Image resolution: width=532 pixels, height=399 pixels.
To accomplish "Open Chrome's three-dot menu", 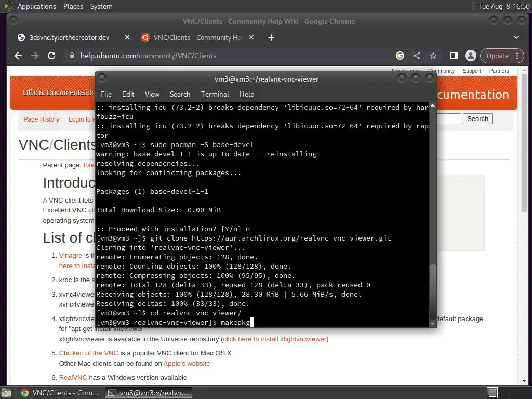I will [x=517, y=56].
